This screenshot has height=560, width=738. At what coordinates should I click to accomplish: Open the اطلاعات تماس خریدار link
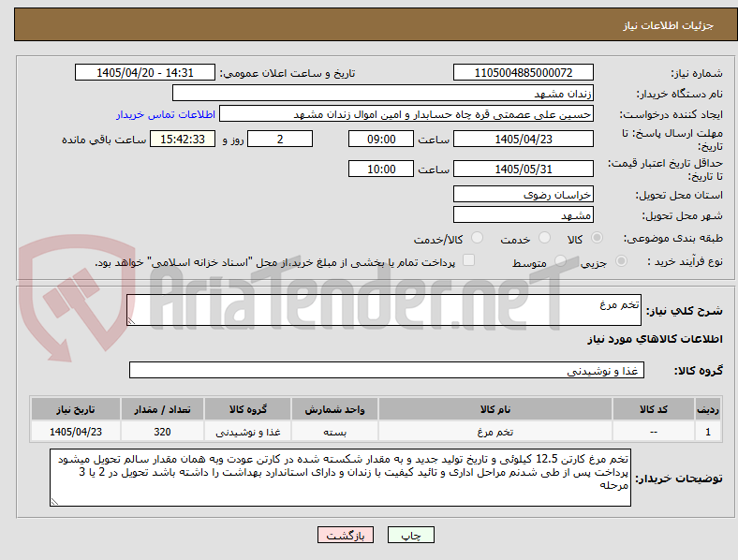pos(166,114)
